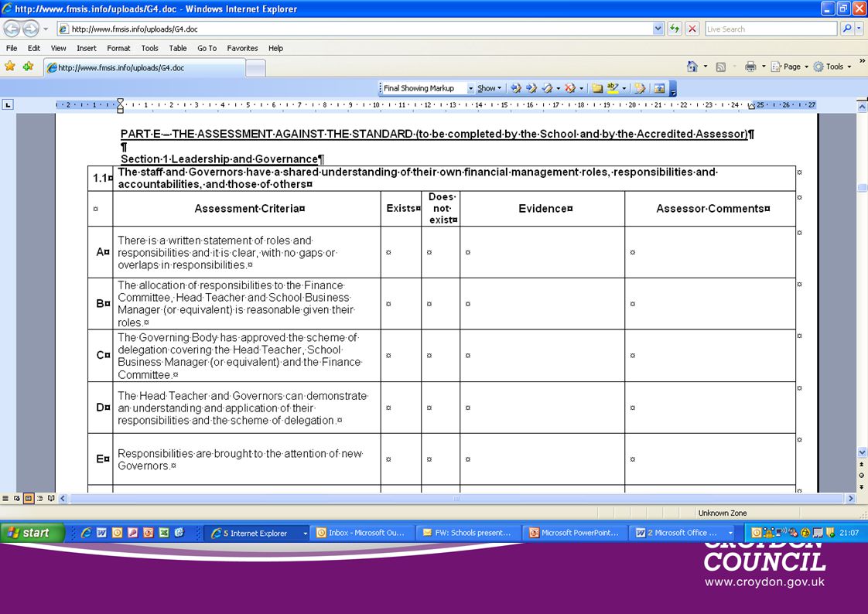Open the Insert menu
The image size is (868, 614).
pyautogui.click(x=87, y=48)
